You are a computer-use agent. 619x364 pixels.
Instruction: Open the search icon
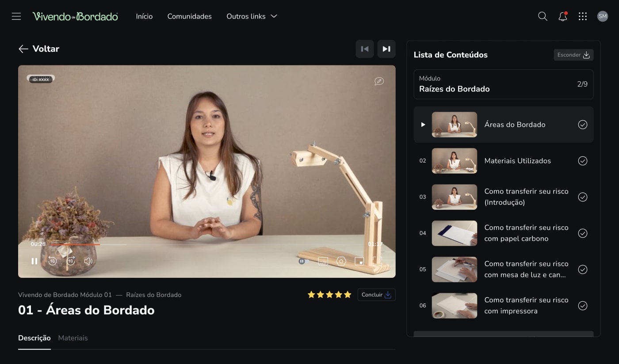pos(543,16)
